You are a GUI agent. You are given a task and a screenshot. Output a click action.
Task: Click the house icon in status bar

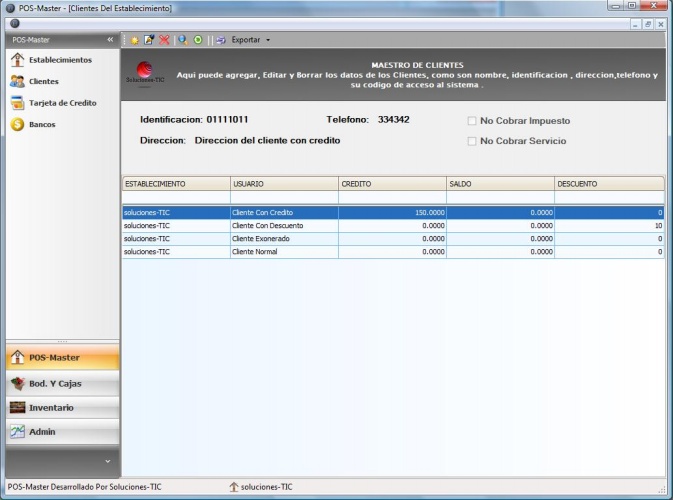point(233,487)
